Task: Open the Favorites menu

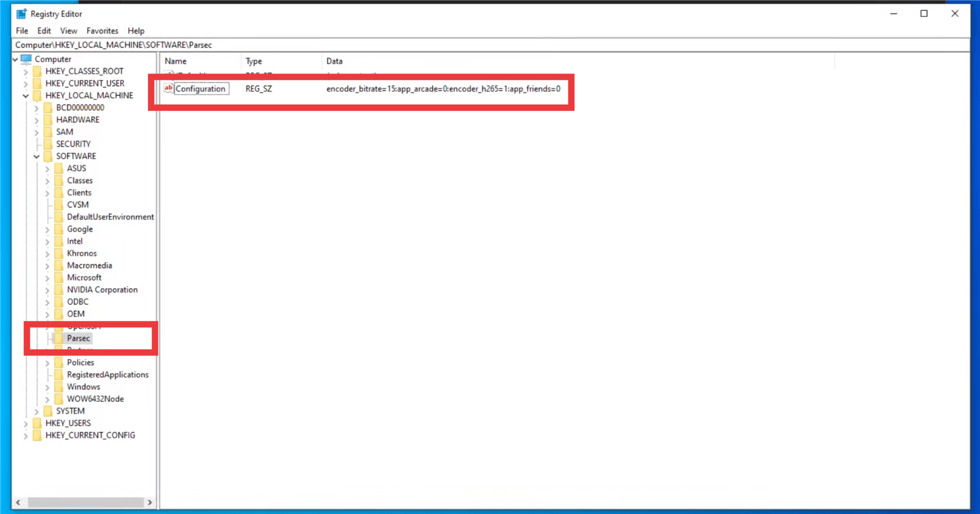Action: pos(102,31)
